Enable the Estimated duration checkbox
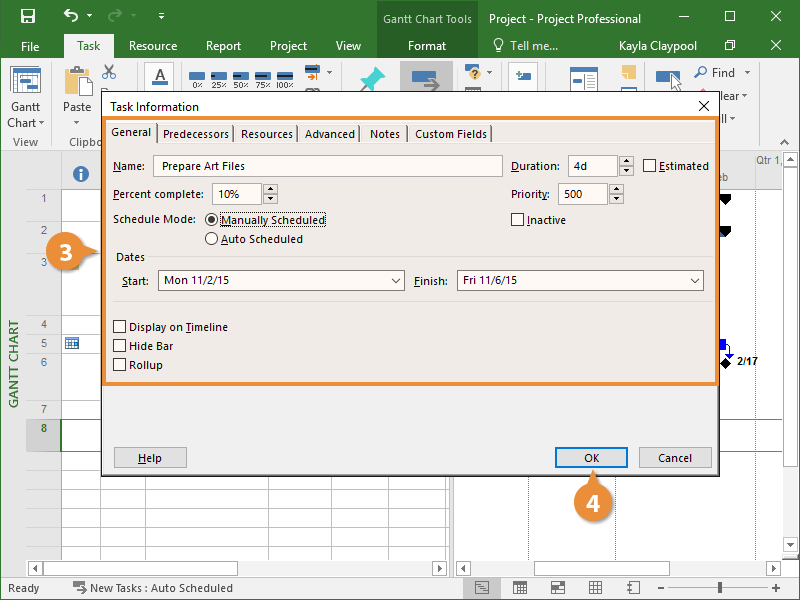This screenshot has height=600, width=800. 650,166
